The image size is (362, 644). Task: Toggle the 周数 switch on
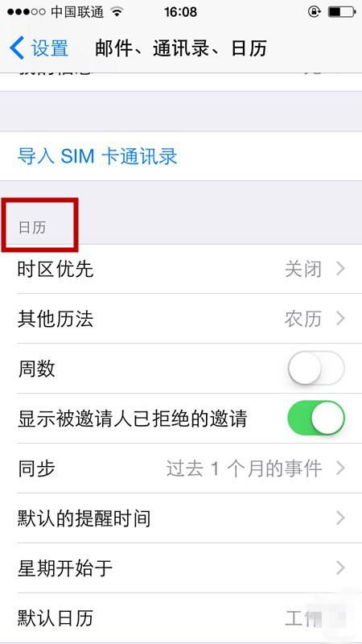pyautogui.click(x=316, y=368)
